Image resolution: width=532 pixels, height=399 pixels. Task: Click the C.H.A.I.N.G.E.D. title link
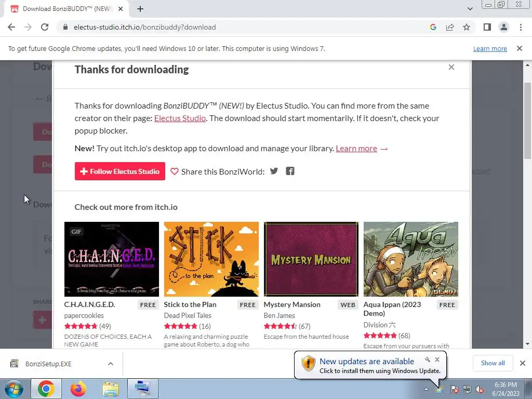pos(89,304)
